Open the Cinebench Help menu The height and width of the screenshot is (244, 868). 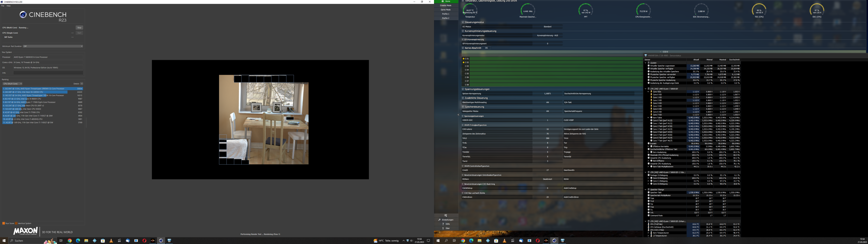[8, 6]
